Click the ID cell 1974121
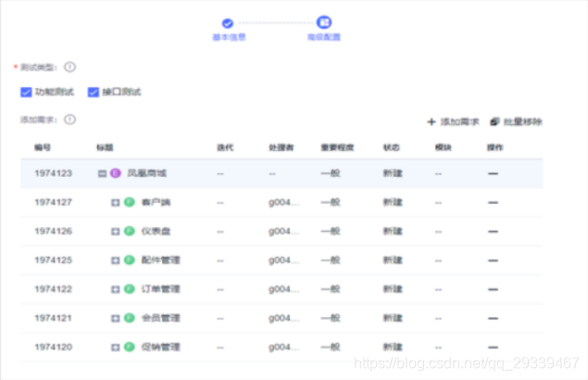The height and width of the screenshot is (380, 588). [x=54, y=318]
